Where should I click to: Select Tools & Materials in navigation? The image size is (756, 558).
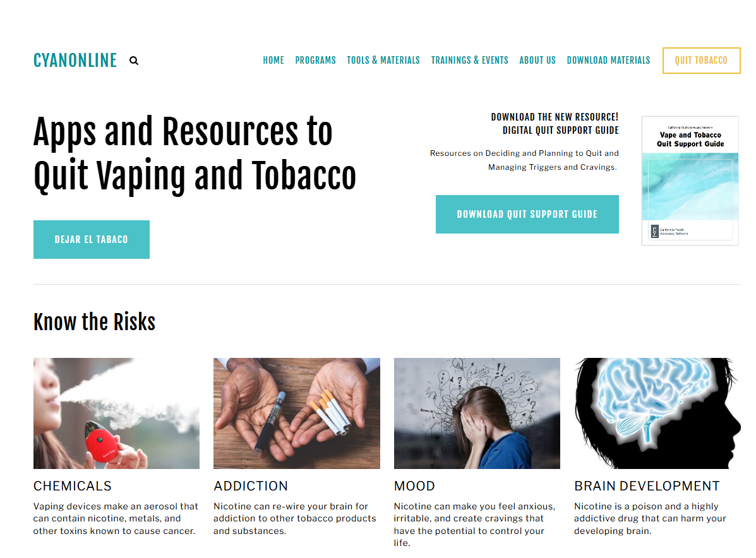click(x=383, y=60)
